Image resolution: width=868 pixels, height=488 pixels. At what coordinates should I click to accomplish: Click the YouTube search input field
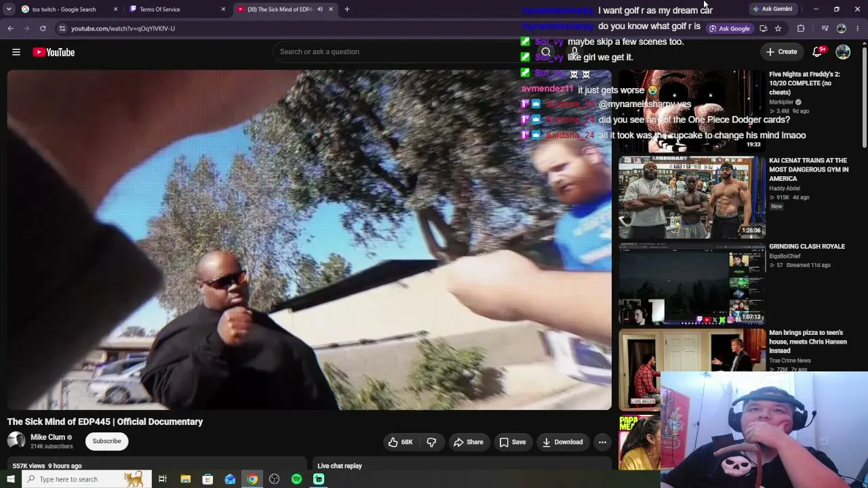click(x=404, y=52)
